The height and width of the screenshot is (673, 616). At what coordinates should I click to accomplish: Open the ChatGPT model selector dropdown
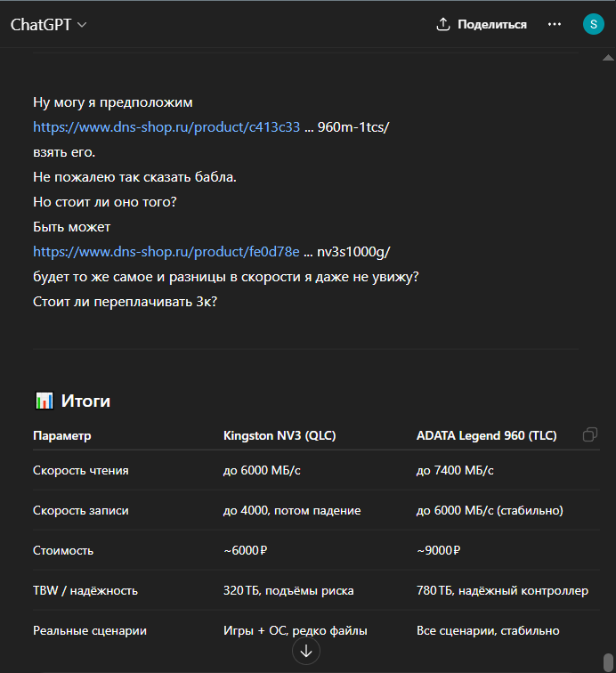click(48, 25)
